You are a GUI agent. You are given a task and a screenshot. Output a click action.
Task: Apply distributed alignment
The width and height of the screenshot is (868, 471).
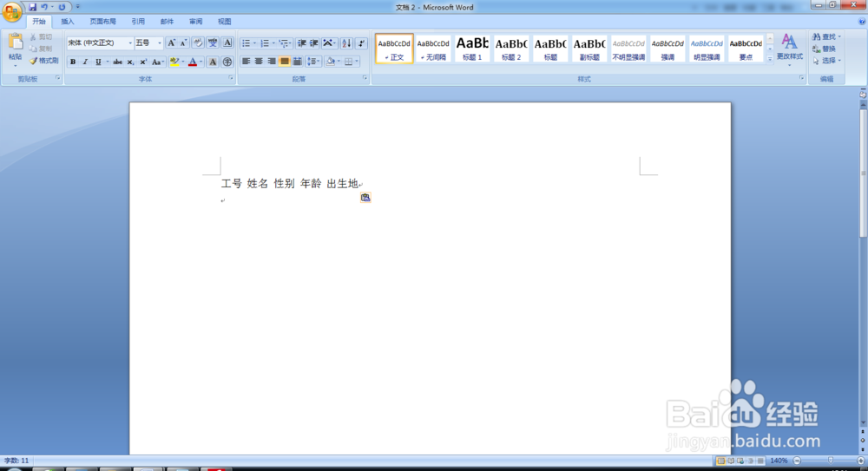click(x=297, y=62)
